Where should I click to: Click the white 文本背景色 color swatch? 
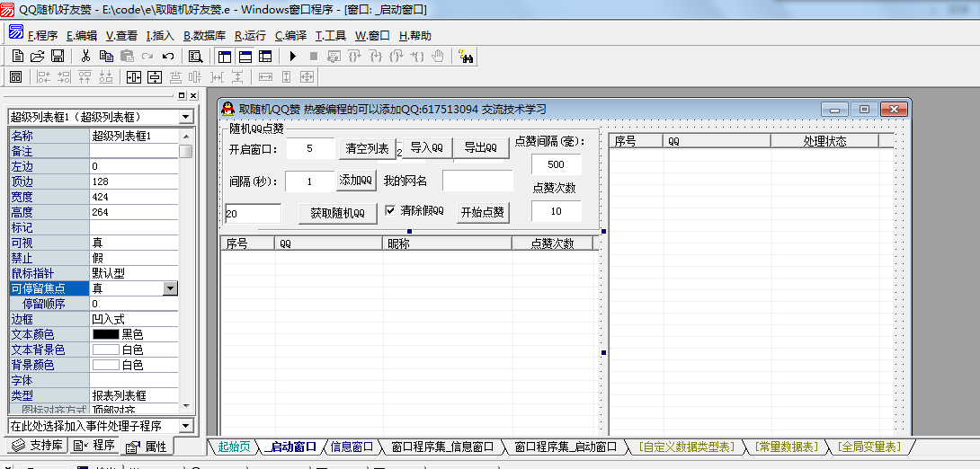pos(105,350)
